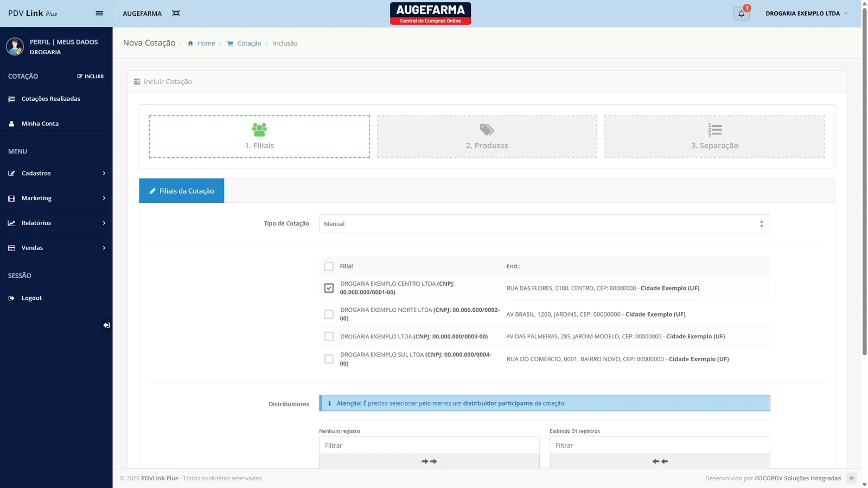
Task: Expand the Cadastros menu
Action: click(x=56, y=174)
